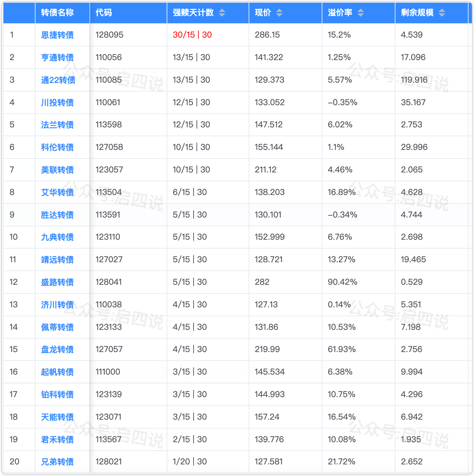Open the 亨通转债 bond link

click(x=57, y=57)
